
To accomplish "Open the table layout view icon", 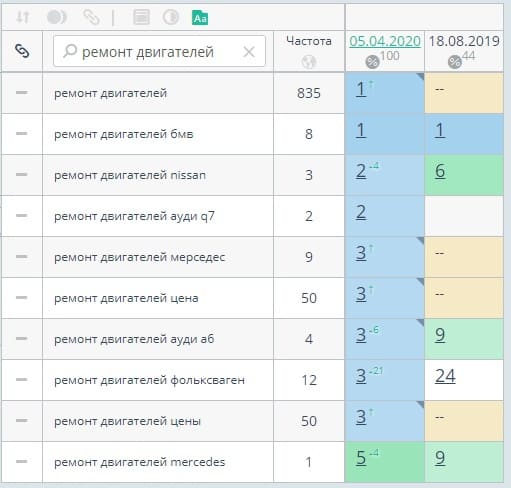I will [141, 17].
